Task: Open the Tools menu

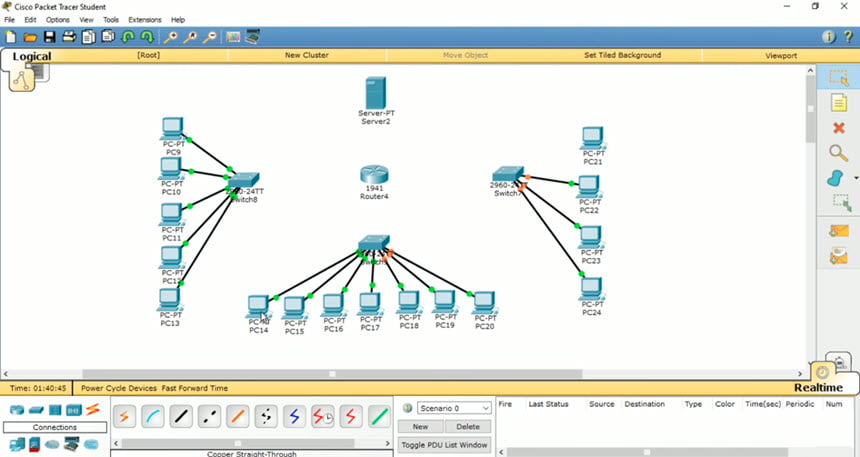Action: pyautogui.click(x=111, y=19)
